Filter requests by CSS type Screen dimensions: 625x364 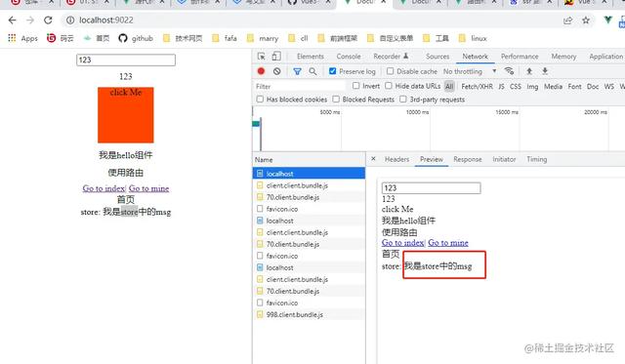coord(516,86)
